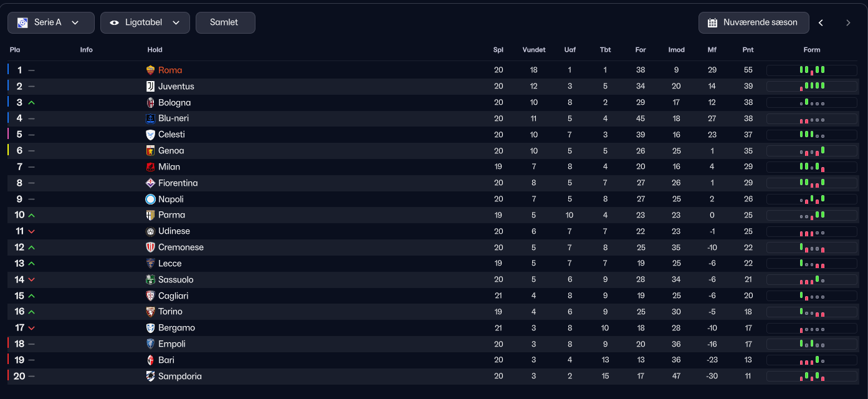Go to next season with right arrow
The width and height of the screenshot is (868, 399).
coord(848,22)
